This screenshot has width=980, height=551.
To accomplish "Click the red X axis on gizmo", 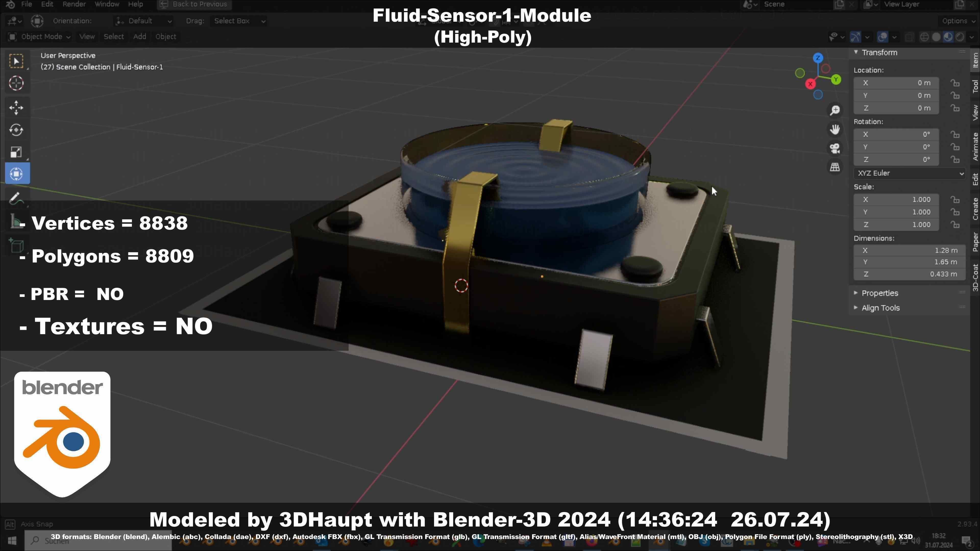I will point(810,84).
